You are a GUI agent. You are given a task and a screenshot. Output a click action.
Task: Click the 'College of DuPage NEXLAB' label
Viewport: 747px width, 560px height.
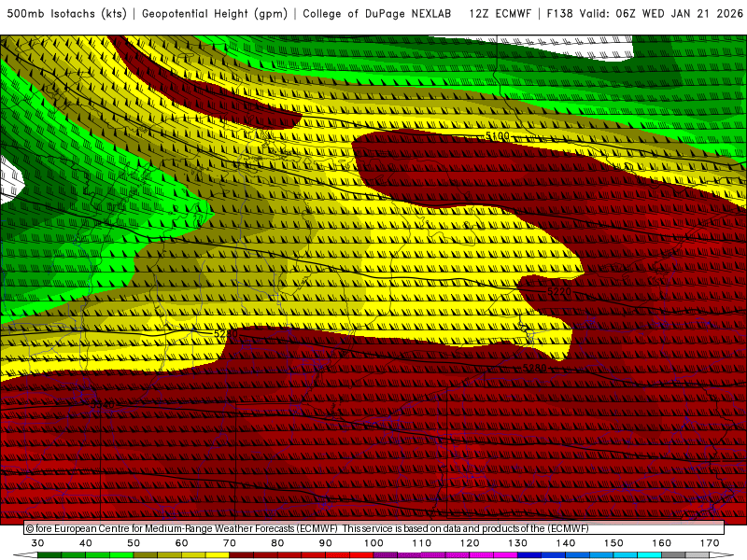tap(377, 13)
